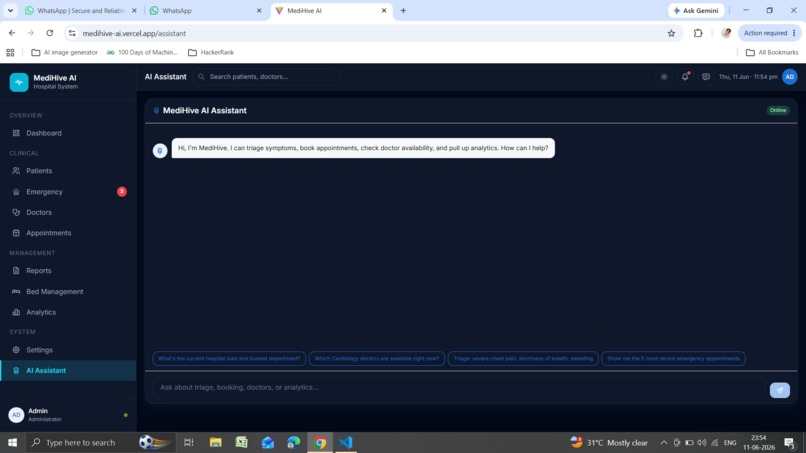Toggle light/dark theme with the sun icon
The width and height of the screenshot is (806, 453).
point(664,77)
